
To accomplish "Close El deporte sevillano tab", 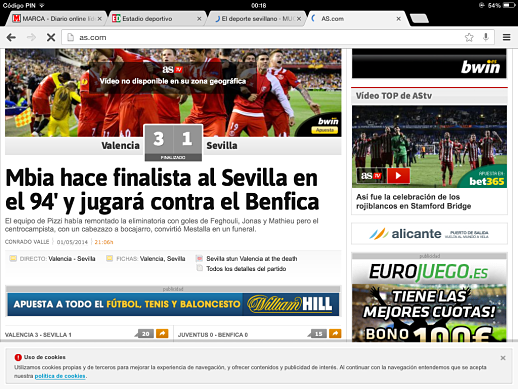I will [x=299, y=19].
